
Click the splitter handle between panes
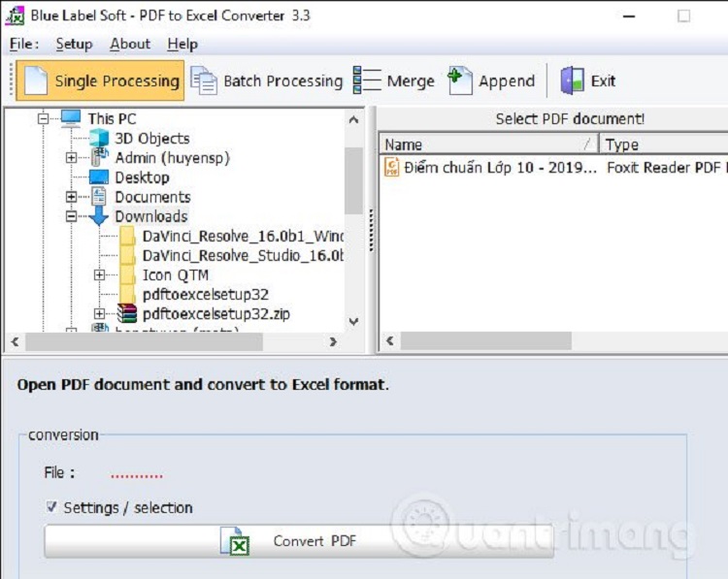tap(371, 230)
